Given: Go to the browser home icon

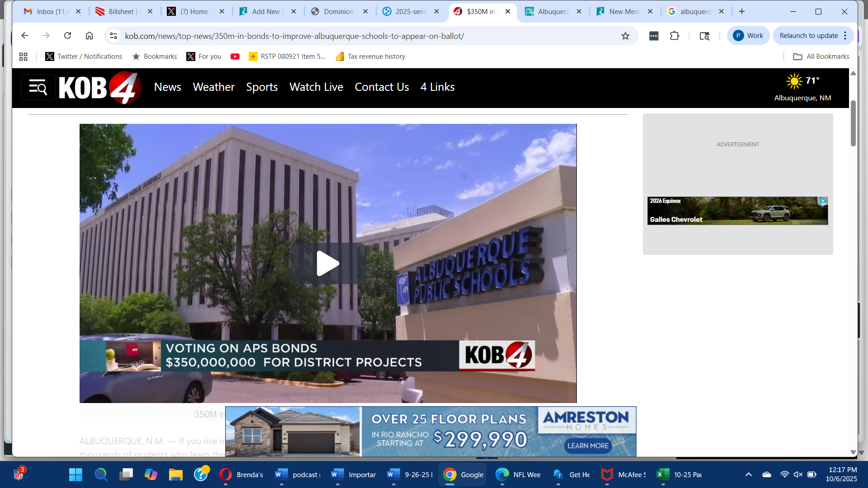Looking at the screenshot, I should pyautogui.click(x=89, y=36).
